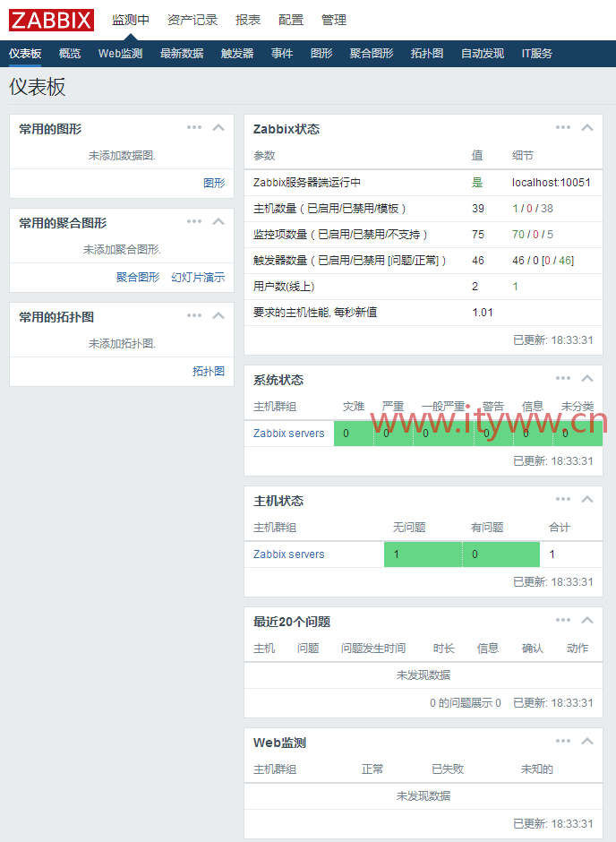This screenshot has height=842, width=616.
Task: Open options menu of 主机状态 widget
Action: (563, 499)
